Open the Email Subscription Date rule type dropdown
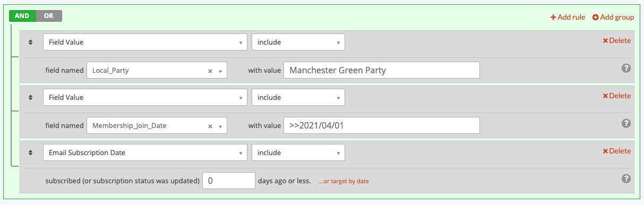The width and height of the screenshot is (644, 205). tap(145, 152)
